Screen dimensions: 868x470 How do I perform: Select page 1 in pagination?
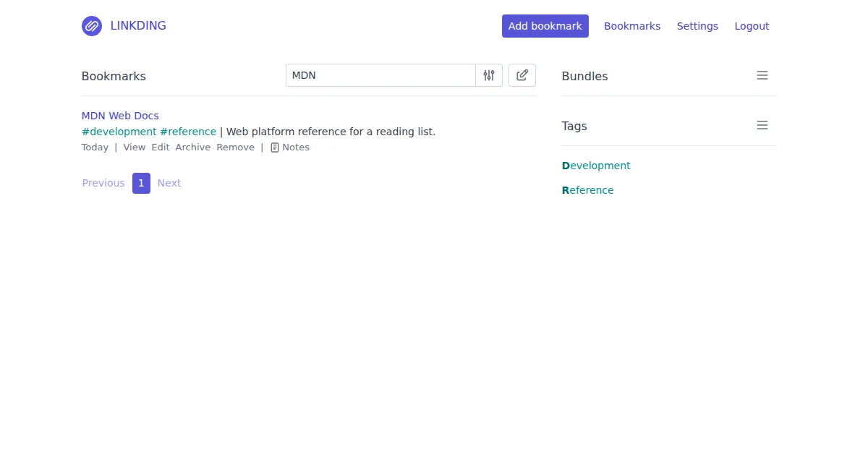pos(141,183)
